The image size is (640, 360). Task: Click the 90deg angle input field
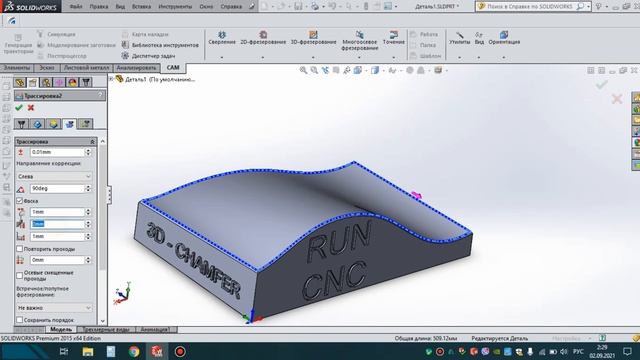[x=57, y=189]
